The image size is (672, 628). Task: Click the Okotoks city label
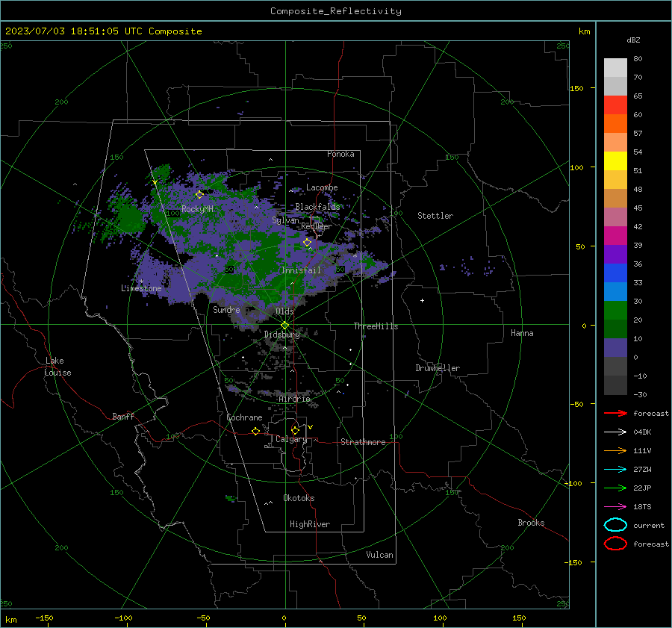[299, 498]
